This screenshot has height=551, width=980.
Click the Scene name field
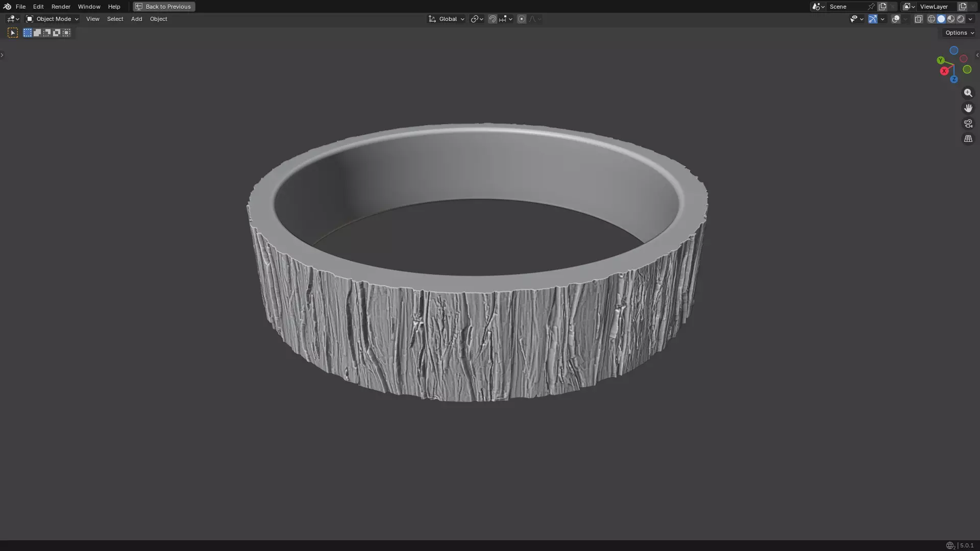point(846,7)
